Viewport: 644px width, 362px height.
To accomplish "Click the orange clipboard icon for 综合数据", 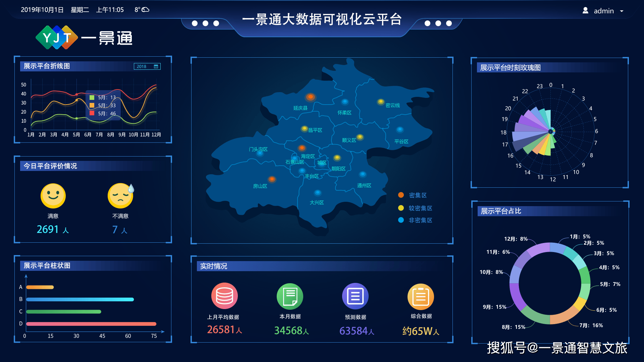I will pos(421,297).
